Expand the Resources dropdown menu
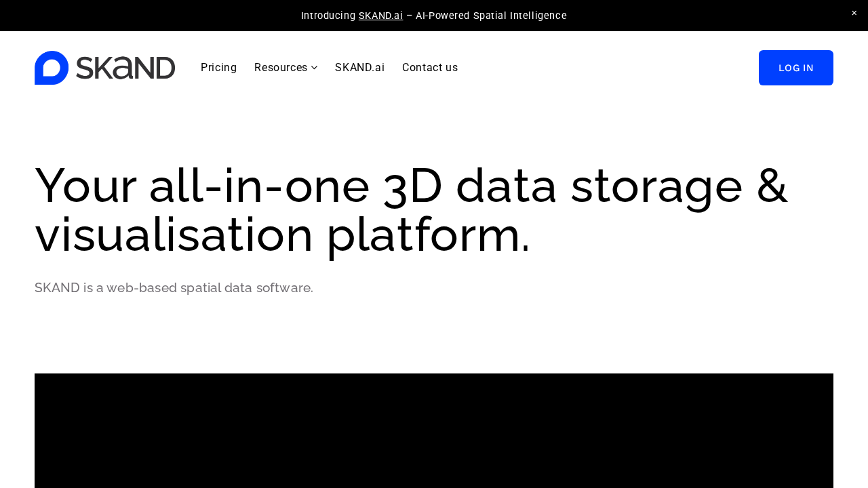868x488 pixels. [285, 68]
